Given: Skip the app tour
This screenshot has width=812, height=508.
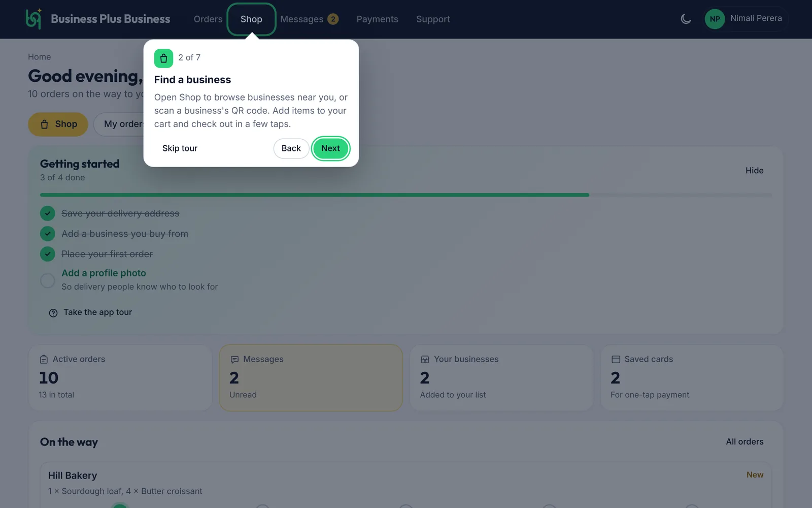Looking at the screenshot, I should (x=180, y=148).
